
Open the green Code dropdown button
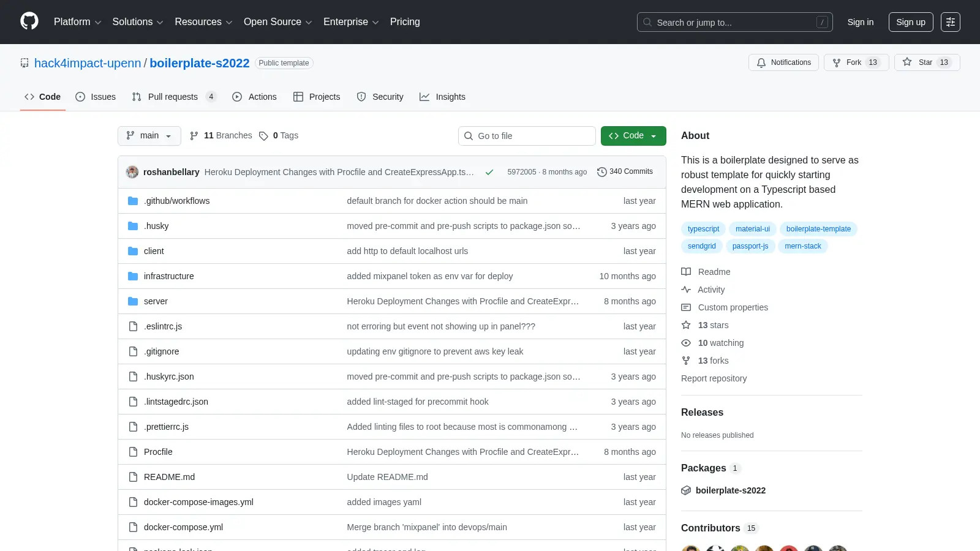pos(633,136)
